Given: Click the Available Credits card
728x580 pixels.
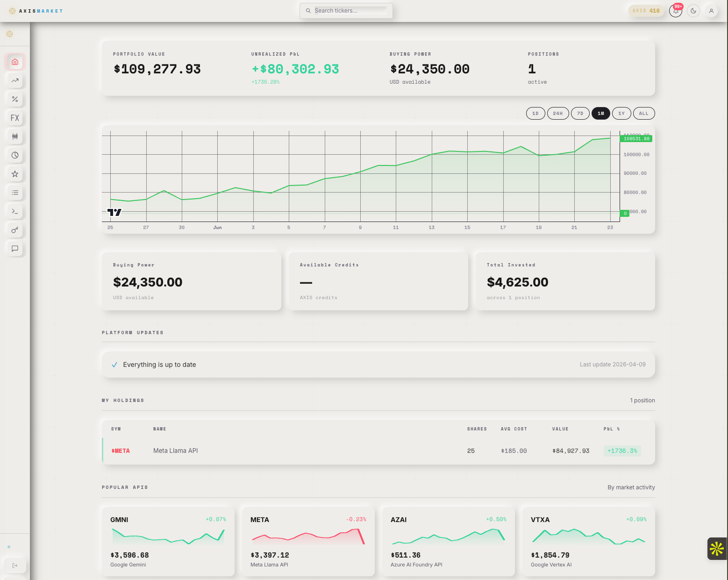Looking at the screenshot, I should coord(378,281).
